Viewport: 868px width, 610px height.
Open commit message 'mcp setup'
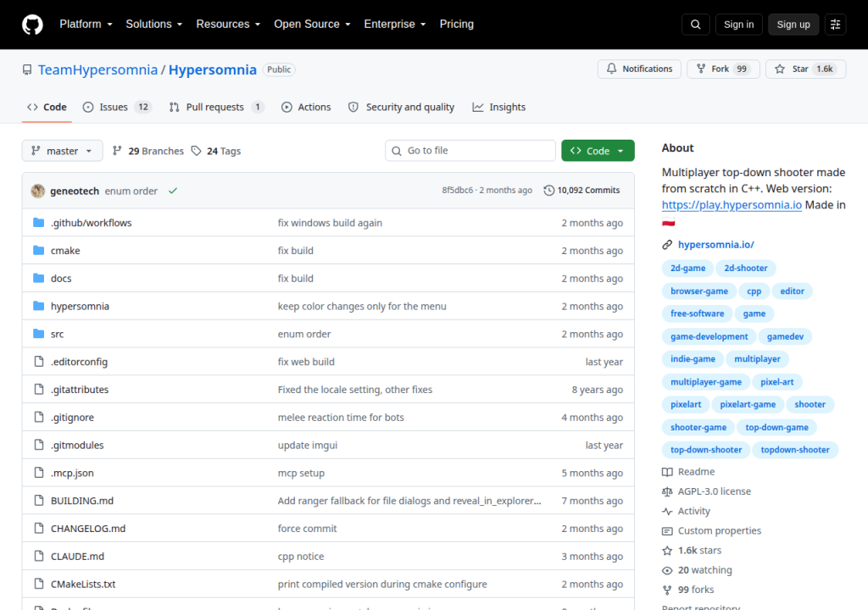pyautogui.click(x=301, y=474)
